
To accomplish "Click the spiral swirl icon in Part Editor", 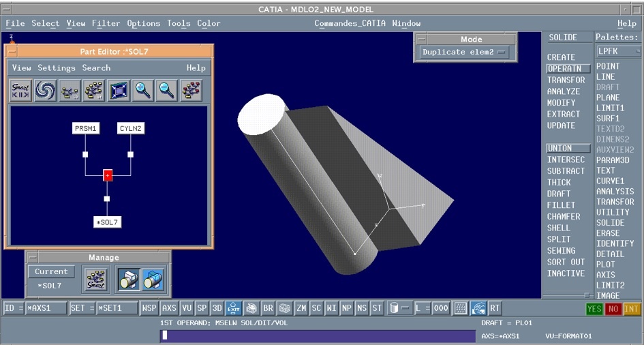I will [x=45, y=91].
